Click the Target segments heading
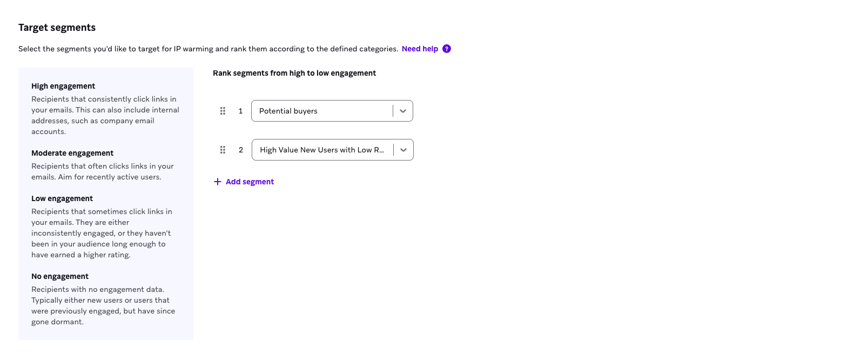The image size is (868, 360). point(57,28)
